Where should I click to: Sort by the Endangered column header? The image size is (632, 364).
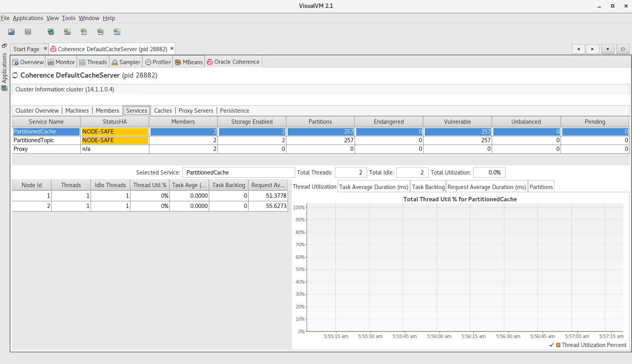(389, 122)
